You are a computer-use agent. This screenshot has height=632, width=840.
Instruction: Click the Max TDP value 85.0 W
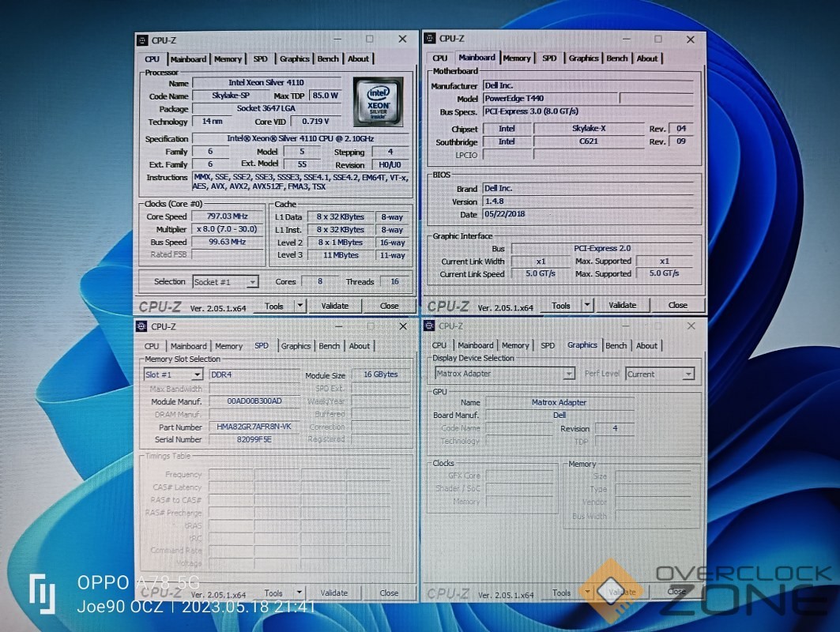[x=326, y=96]
